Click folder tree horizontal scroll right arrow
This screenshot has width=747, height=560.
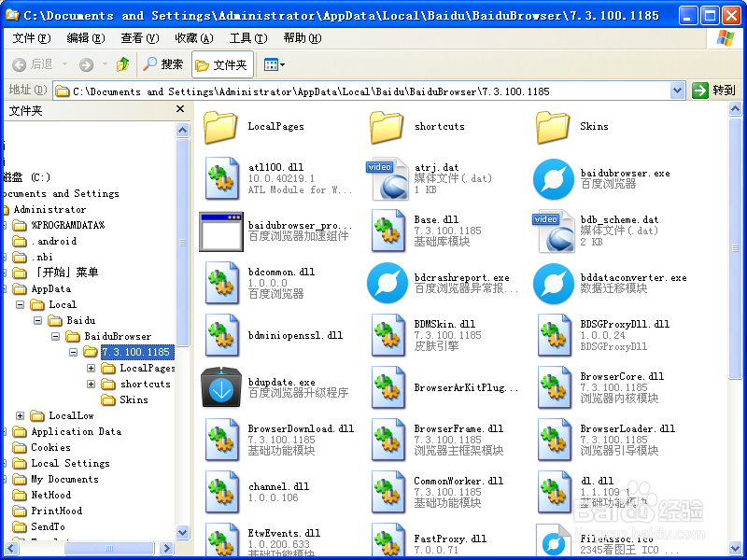166,548
